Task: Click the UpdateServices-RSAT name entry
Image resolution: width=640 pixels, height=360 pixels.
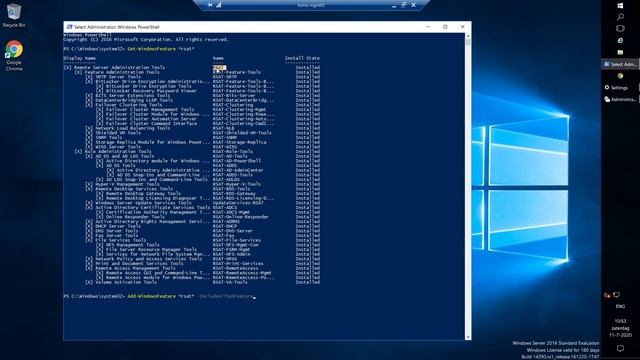Action: (x=238, y=203)
